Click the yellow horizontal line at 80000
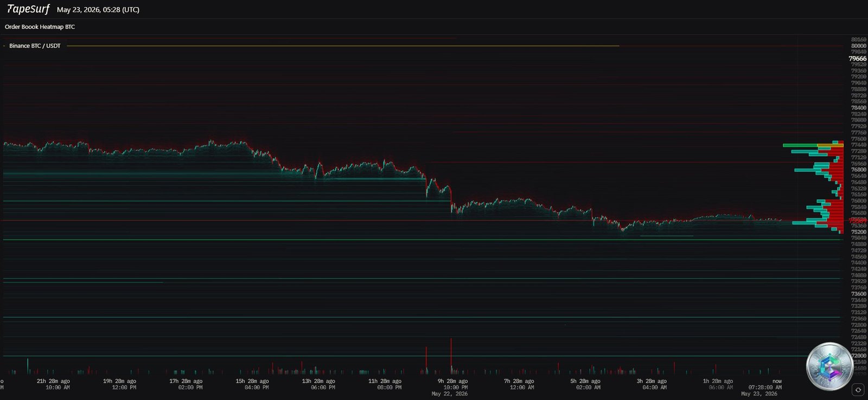Image resolution: width=868 pixels, height=400 pixels. coord(343,46)
